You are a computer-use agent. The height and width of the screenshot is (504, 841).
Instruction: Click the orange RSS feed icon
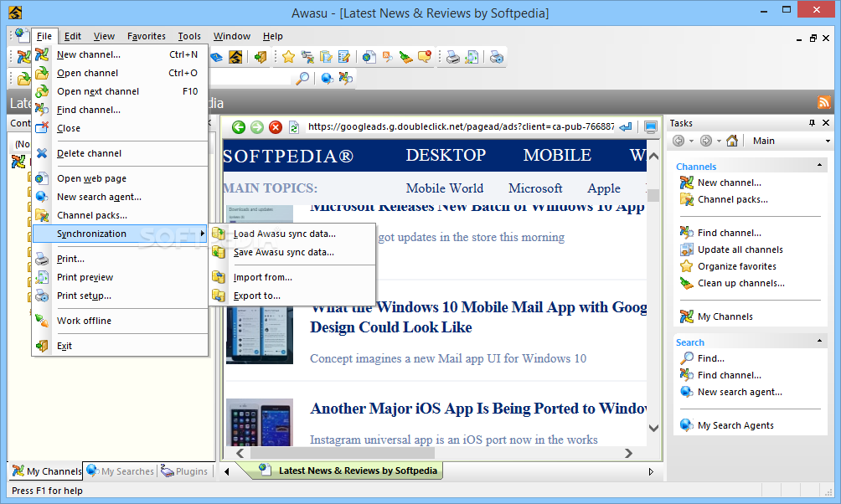[x=824, y=102]
